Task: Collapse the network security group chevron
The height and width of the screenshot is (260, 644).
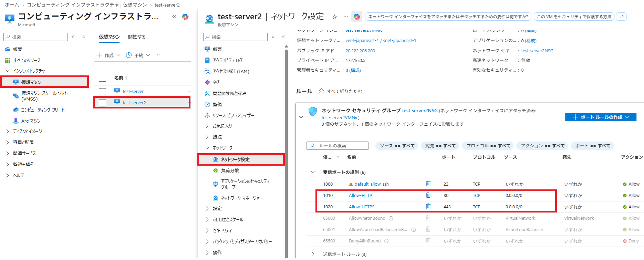Action: [301, 117]
